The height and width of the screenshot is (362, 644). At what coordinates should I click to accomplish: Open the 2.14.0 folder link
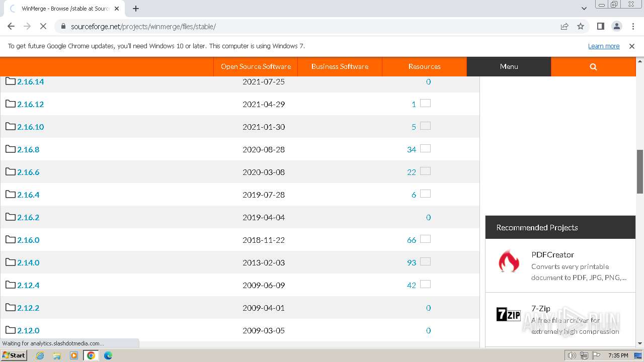click(x=28, y=262)
